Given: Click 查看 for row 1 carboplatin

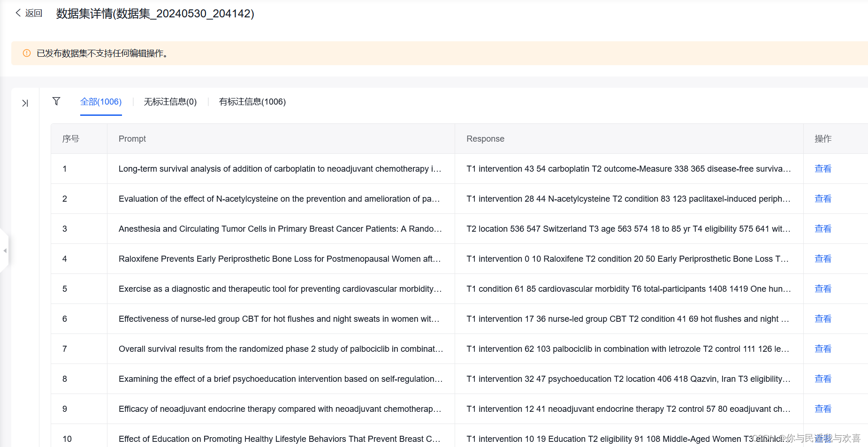Looking at the screenshot, I should click(x=823, y=169).
